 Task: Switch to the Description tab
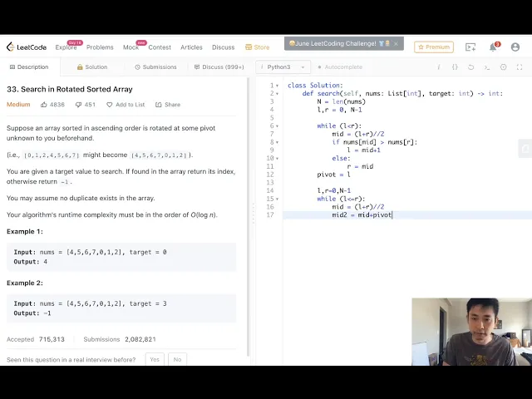(x=29, y=66)
